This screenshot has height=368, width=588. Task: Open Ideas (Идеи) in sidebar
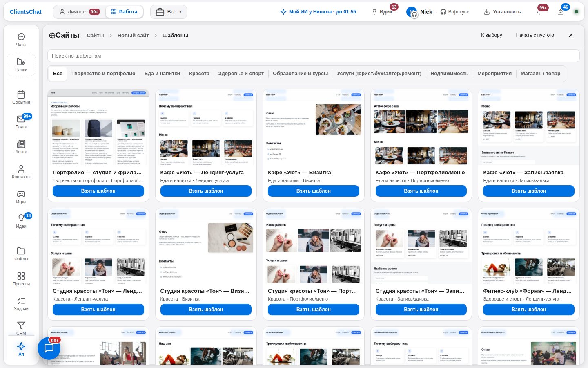(x=21, y=221)
